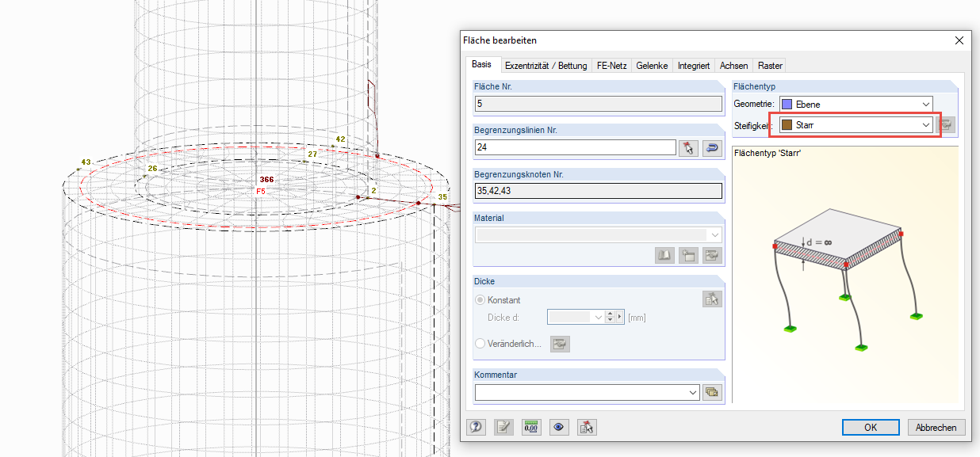Viewport: 980px width, 457px height.
Task: Click node label 43 in the model view
Action: coord(86,162)
